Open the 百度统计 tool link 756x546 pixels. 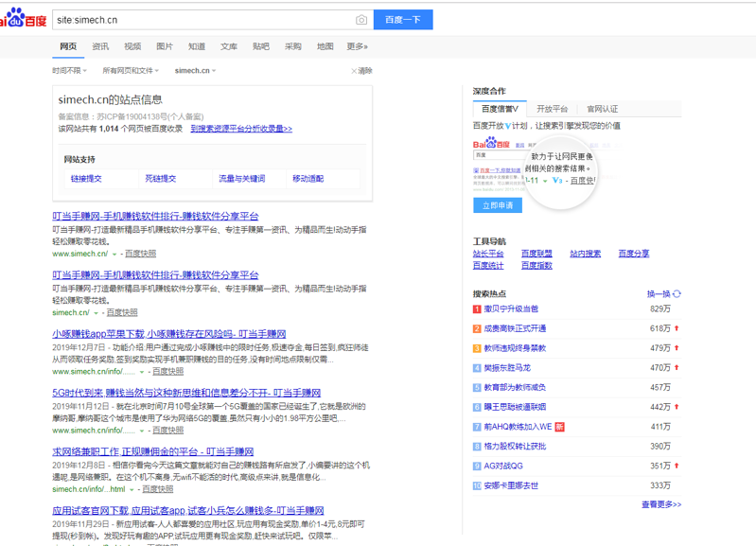tap(488, 266)
